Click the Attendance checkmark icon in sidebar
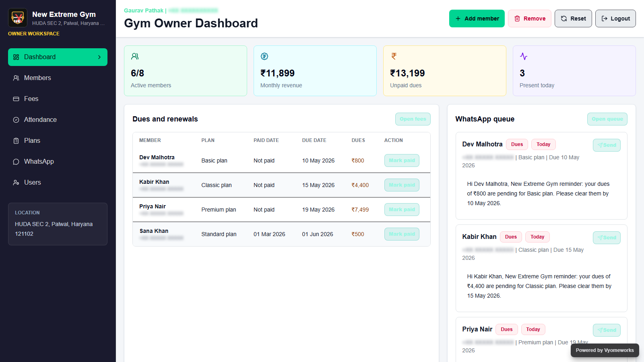644x362 pixels. pos(16,120)
